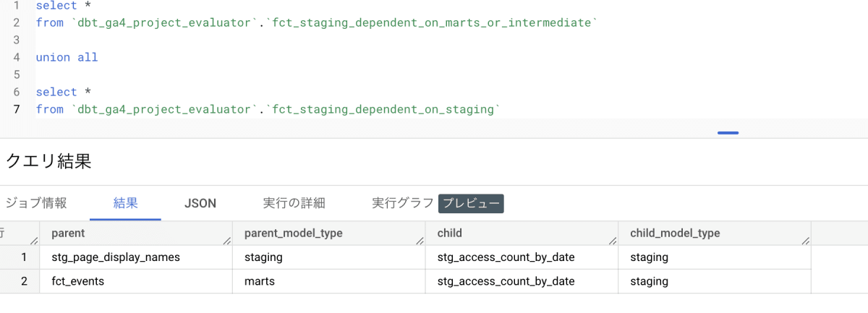Switch to the 結果 tab

coord(125,203)
